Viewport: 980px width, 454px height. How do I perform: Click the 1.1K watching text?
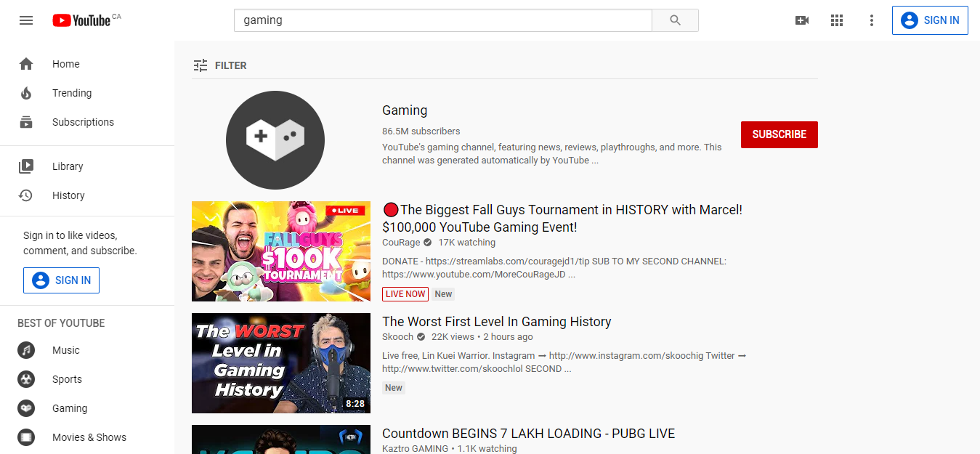487,449
